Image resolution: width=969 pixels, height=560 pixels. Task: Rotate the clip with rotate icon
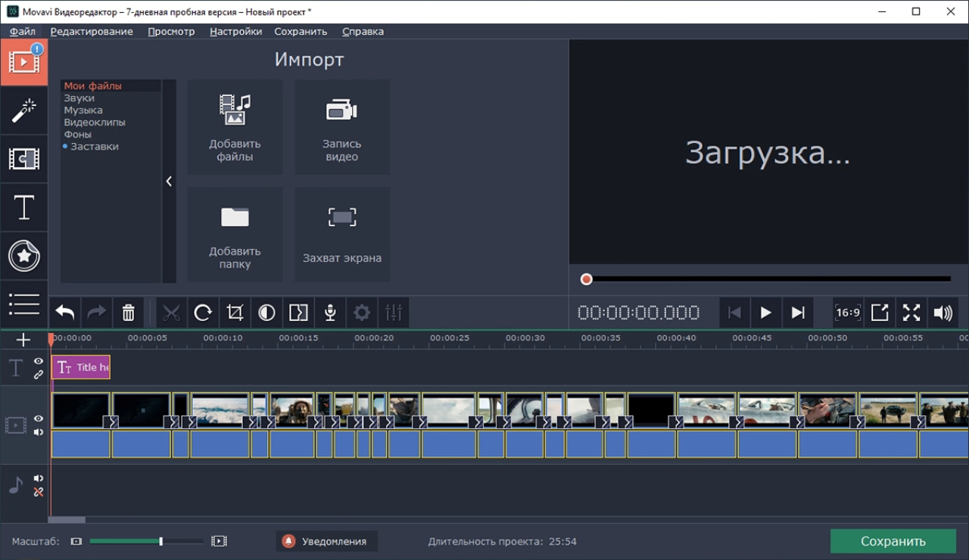203,313
